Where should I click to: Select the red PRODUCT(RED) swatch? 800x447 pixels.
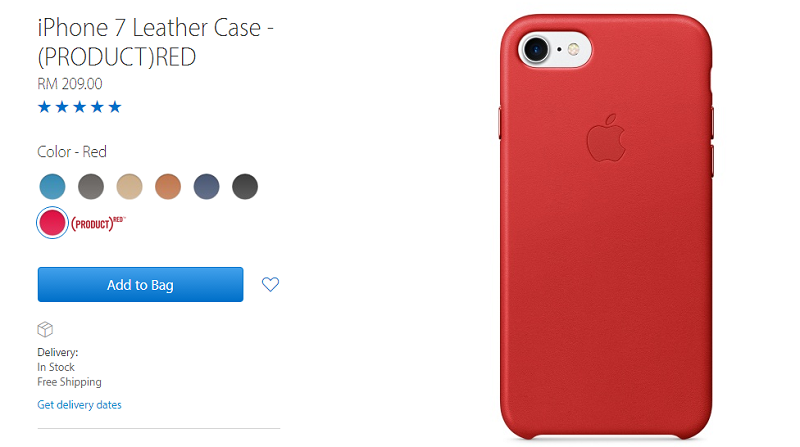(x=52, y=222)
